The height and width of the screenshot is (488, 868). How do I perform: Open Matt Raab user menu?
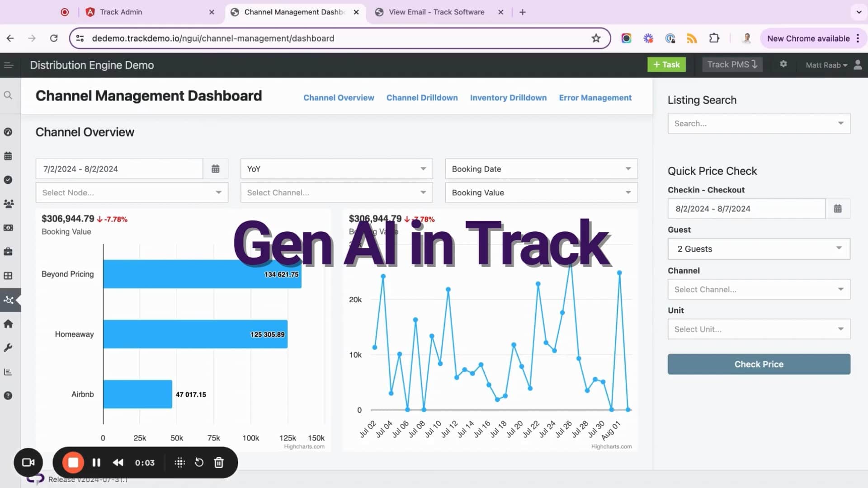pos(826,65)
